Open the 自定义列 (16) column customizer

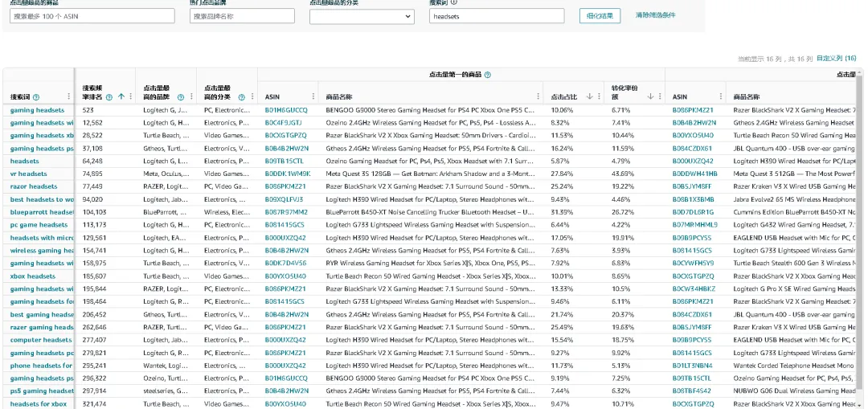point(836,59)
